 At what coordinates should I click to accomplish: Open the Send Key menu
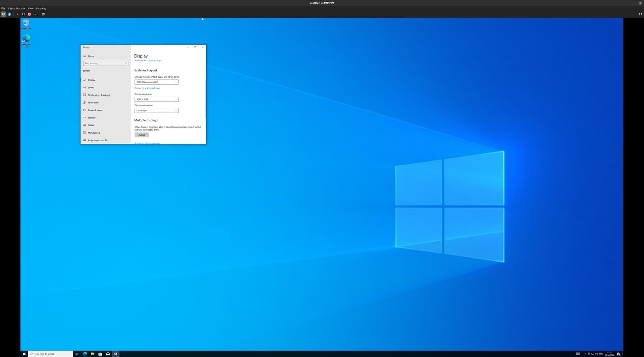click(x=41, y=8)
